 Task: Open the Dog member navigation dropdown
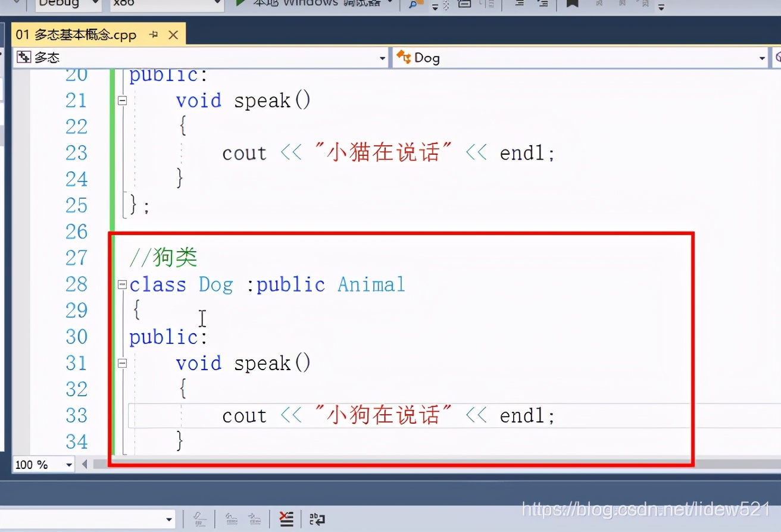pyautogui.click(x=761, y=57)
